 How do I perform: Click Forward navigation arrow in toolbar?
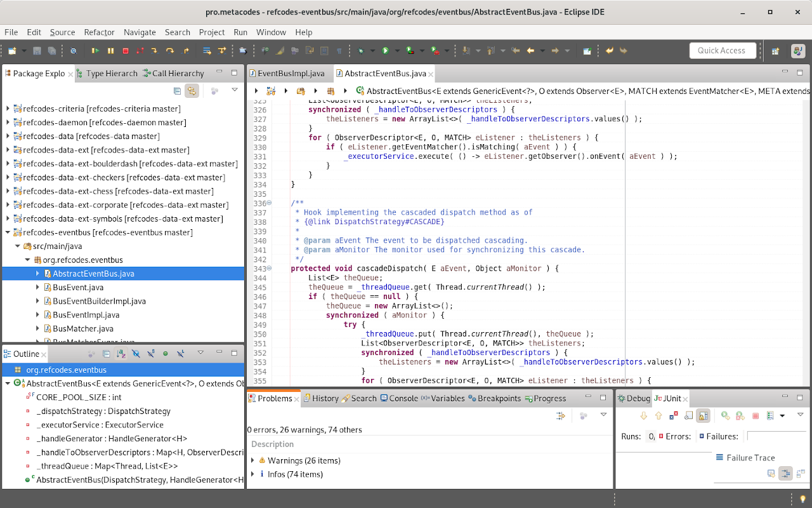coord(554,51)
